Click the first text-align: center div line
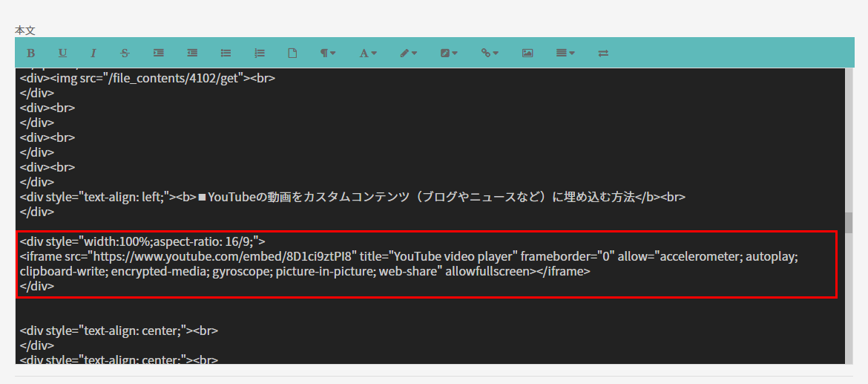 [x=119, y=331]
